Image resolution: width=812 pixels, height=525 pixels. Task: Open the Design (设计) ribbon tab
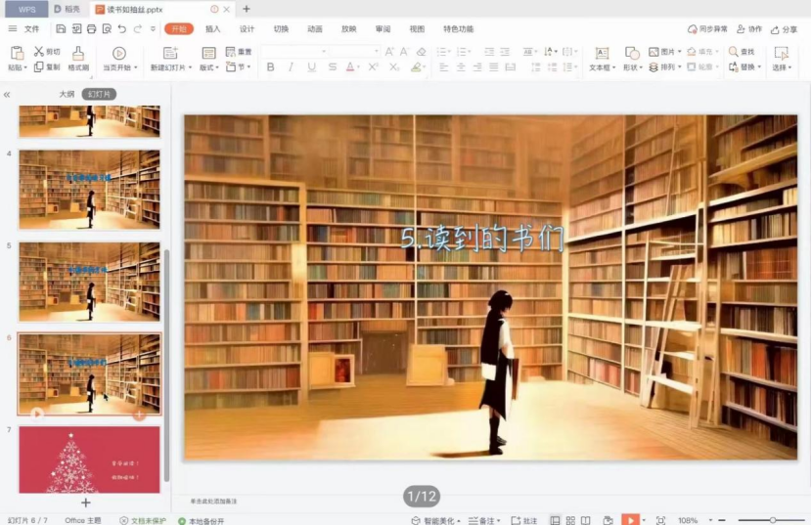[247, 29]
